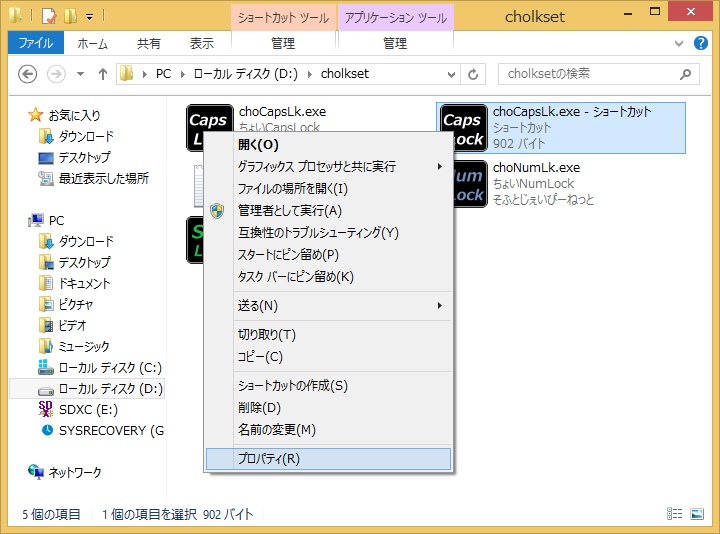The width and height of the screenshot is (720, 534).
Task: Expand breadcrumb arrow after PC
Action: pyautogui.click(x=183, y=74)
